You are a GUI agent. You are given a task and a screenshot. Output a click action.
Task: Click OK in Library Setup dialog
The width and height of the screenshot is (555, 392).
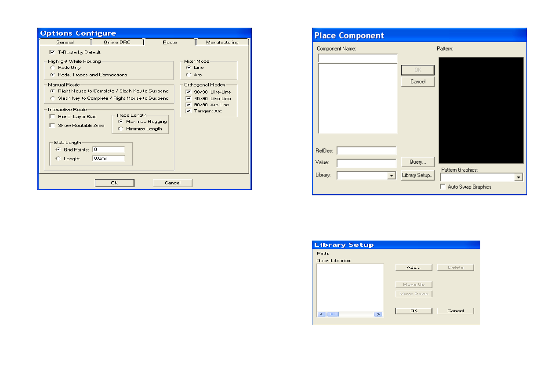pos(414,311)
